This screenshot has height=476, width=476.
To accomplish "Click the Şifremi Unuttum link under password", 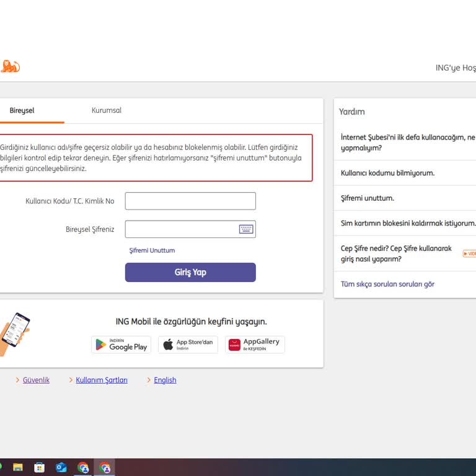I will [152, 250].
